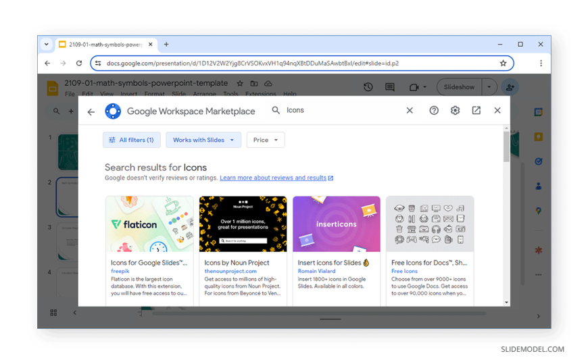The image size is (588, 364).
Task: Open Icons for Google Slides title
Action: pos(149,263)
